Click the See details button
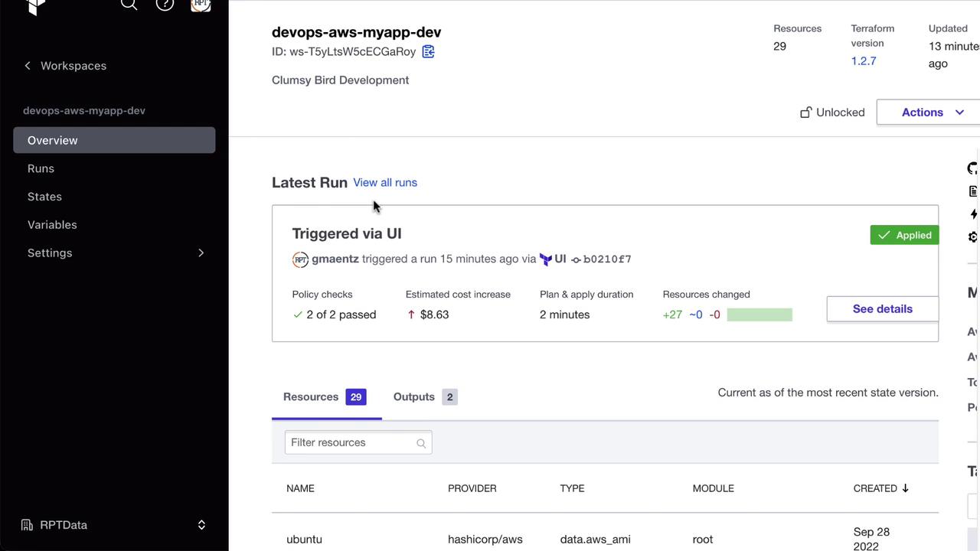The height and width of the screenshot is (551, 980). click(883, 309)
